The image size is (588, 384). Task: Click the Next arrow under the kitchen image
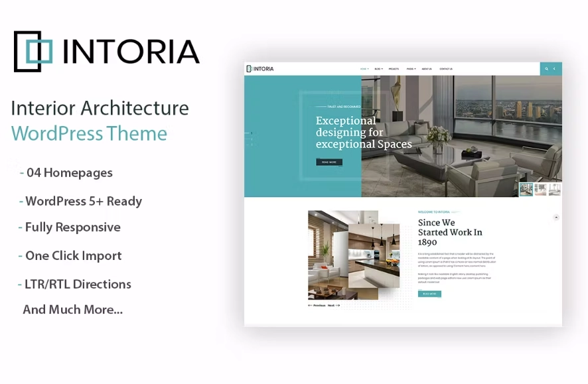coord(333,306)
